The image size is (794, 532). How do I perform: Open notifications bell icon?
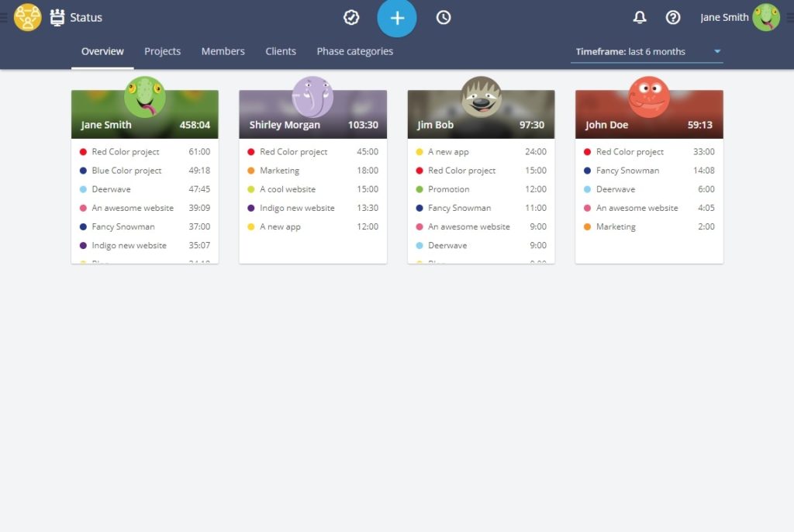(640, 18)
